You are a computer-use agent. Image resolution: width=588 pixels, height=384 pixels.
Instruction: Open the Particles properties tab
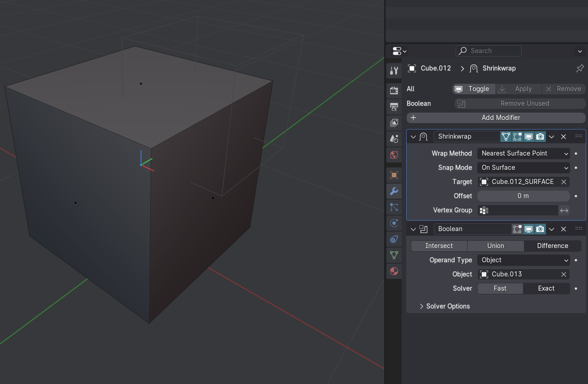pyautogui.click(x=394, y=207)
